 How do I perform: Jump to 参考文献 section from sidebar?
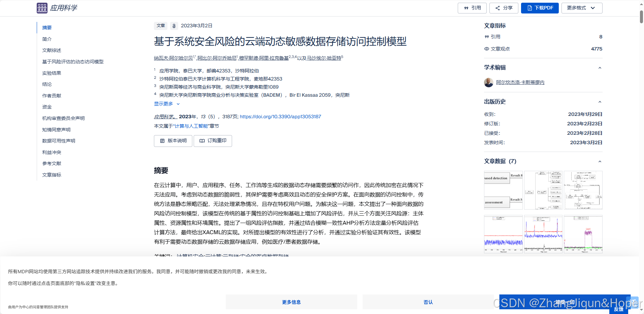52,163
